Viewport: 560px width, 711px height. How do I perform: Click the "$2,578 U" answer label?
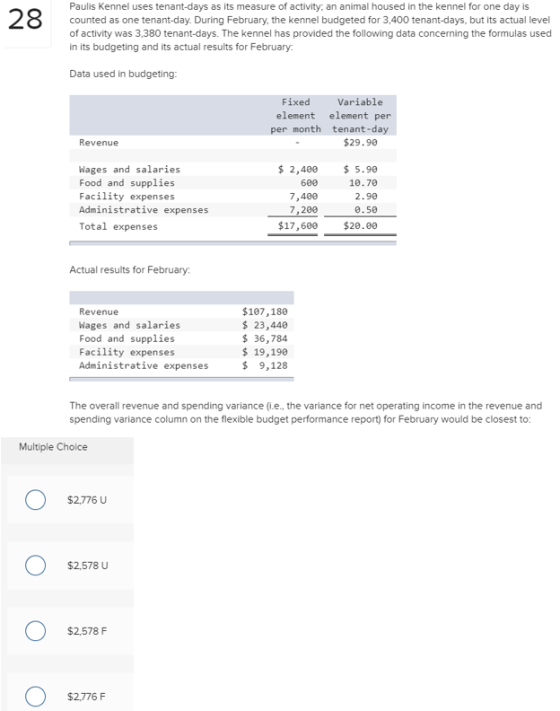point(88,565)
